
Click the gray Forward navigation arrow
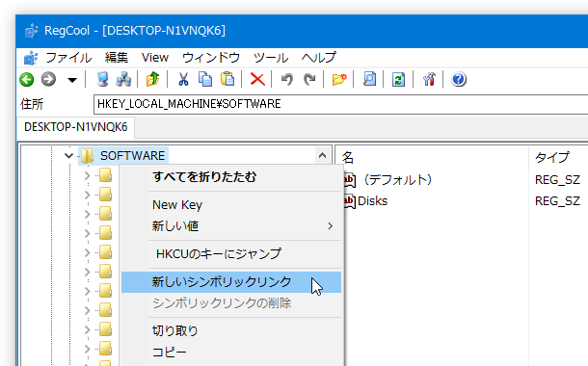tap(48, 79)
